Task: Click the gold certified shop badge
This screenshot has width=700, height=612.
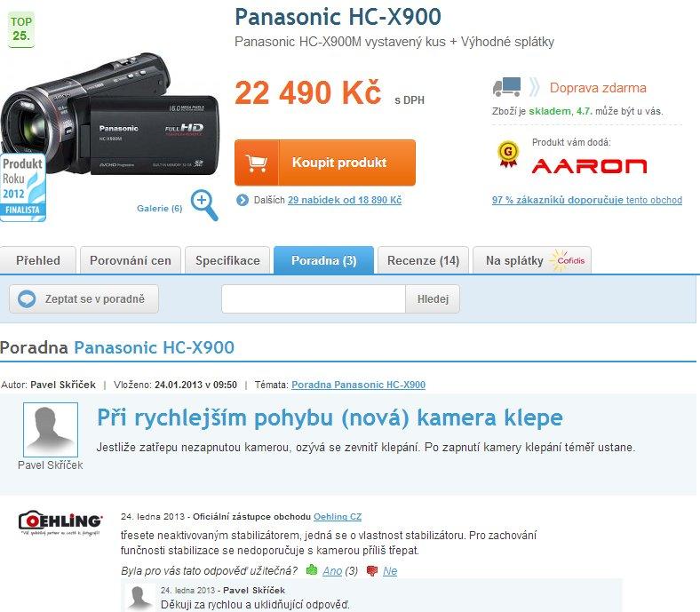Action: click(508, 154)
